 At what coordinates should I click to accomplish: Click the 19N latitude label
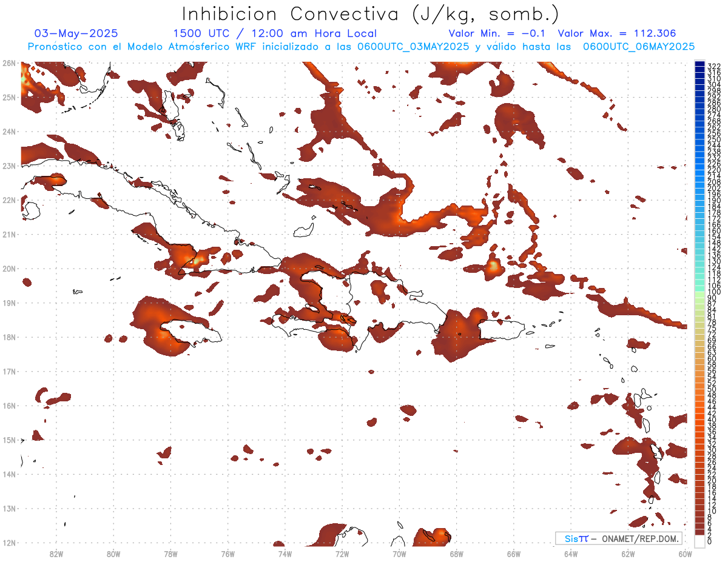pos(8,303)
